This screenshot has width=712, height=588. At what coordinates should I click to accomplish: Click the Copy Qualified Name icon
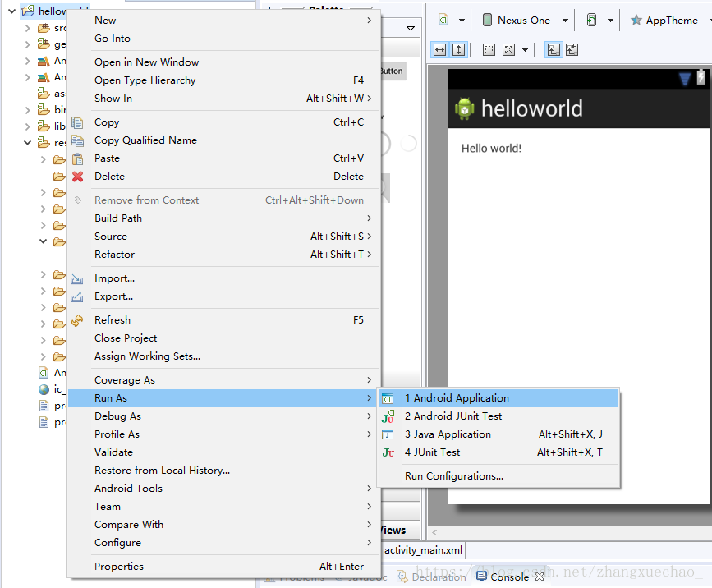[77, 140]
